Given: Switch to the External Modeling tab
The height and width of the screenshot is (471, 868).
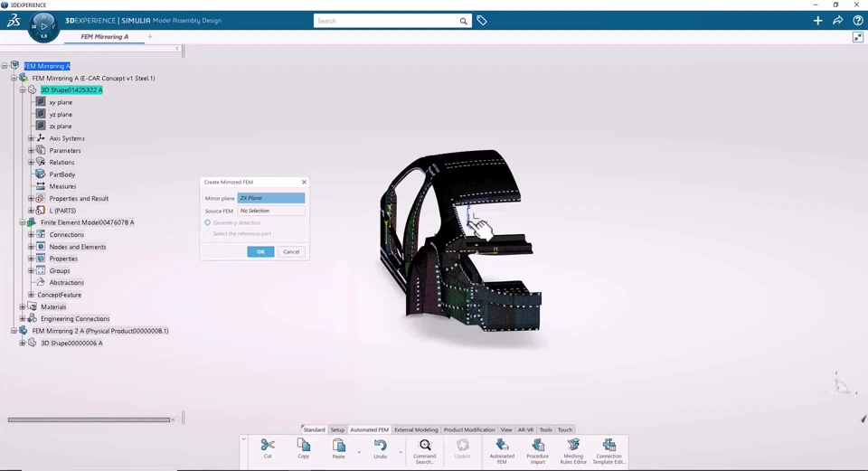Looking at the screenshot, I should click(416, 429).
